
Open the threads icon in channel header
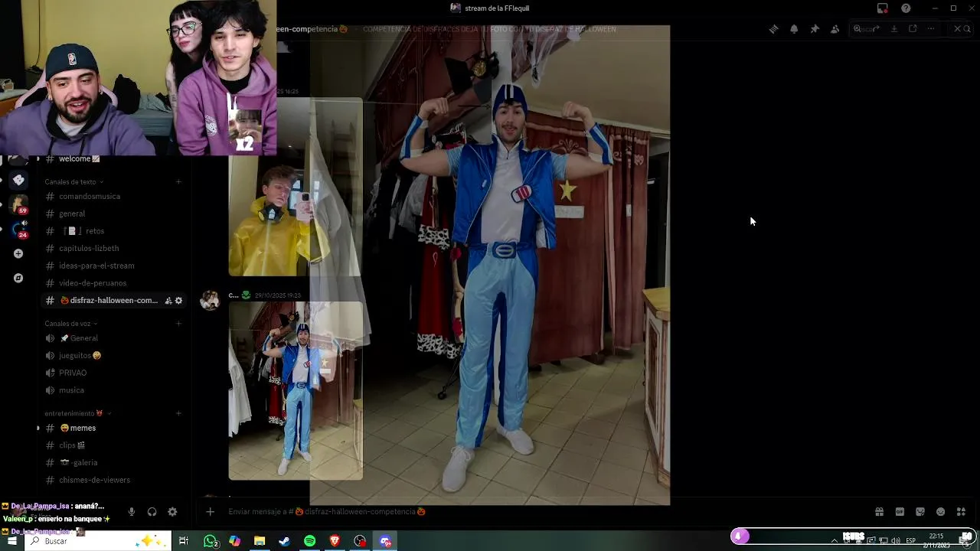[x=773, y=29]
